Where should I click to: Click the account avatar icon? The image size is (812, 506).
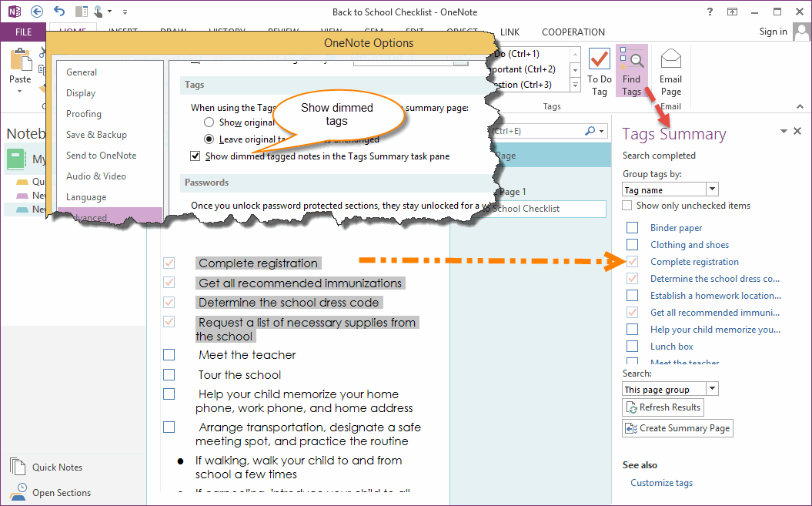point(800,32)
